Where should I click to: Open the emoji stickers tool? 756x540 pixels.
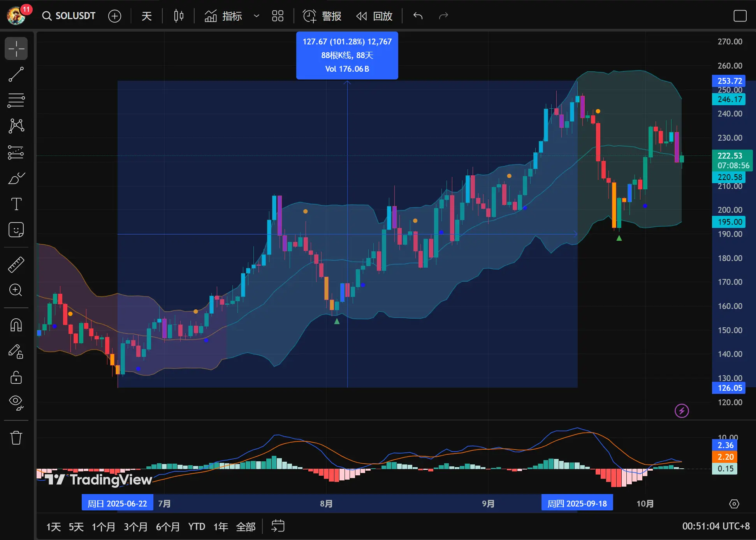16,230
